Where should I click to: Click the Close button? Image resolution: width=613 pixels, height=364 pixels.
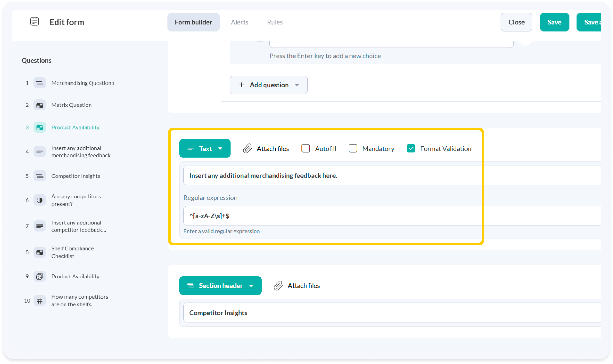click(x=516, y=22)
